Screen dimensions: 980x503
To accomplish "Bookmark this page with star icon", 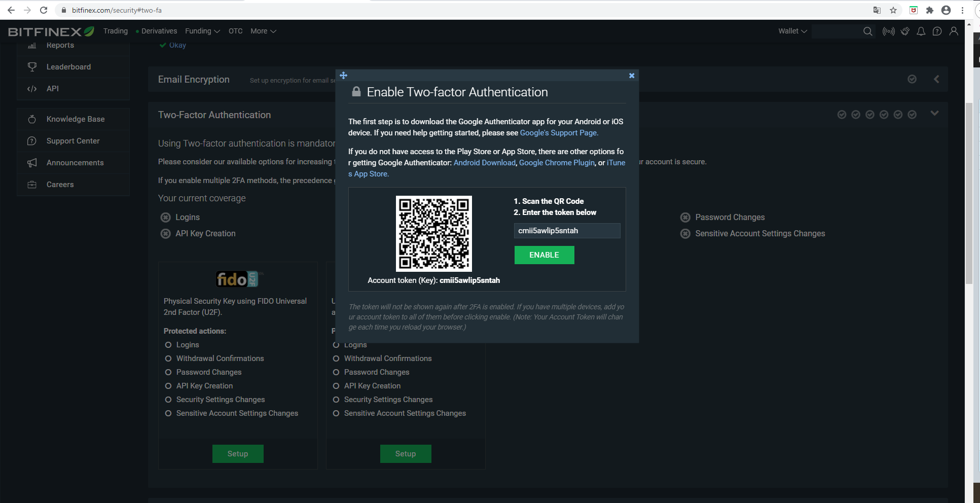I will tap(893, 10).
